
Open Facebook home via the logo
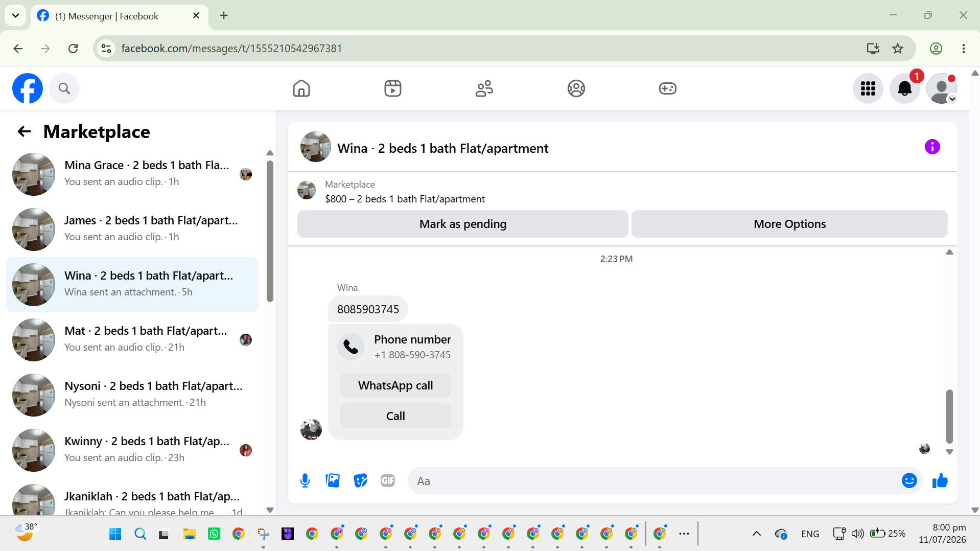click(x=28, y=88)
